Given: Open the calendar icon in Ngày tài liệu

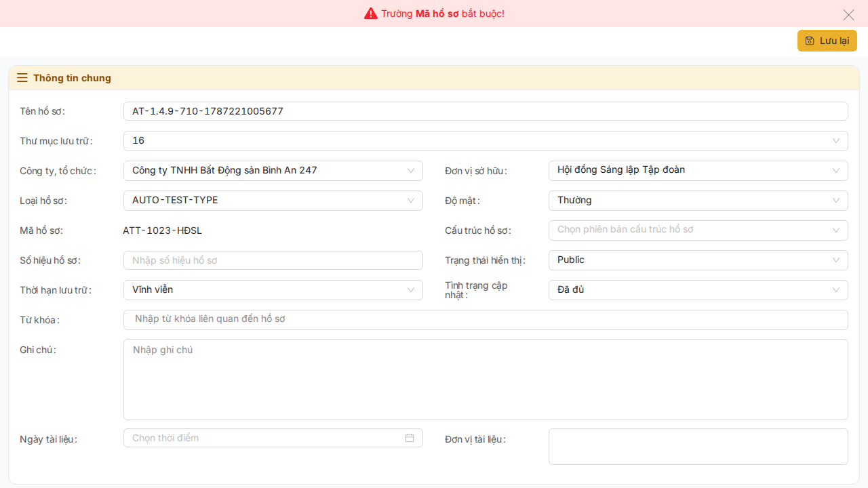Looking at the screenshot, I should point(410,438).
